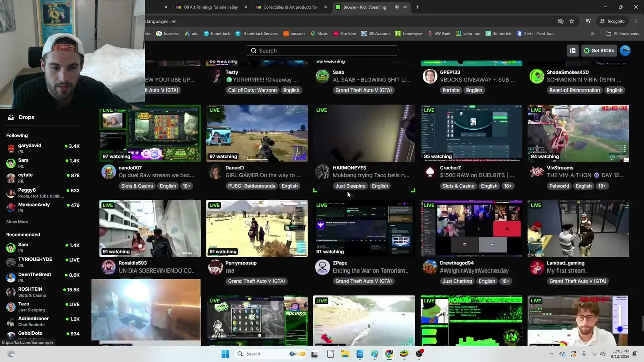The image size is (644, 362).
Task: Click the Task View taskbar icon
Action: click(x=315, y=354)
